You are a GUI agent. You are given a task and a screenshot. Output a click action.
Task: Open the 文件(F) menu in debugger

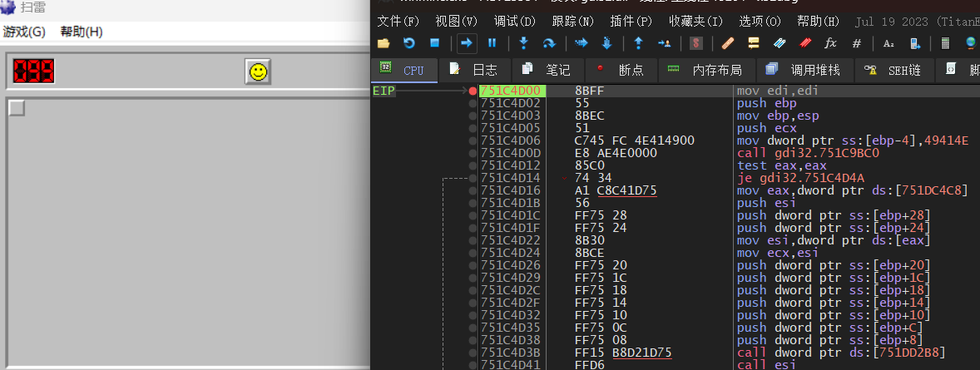(x=398, y=22)
